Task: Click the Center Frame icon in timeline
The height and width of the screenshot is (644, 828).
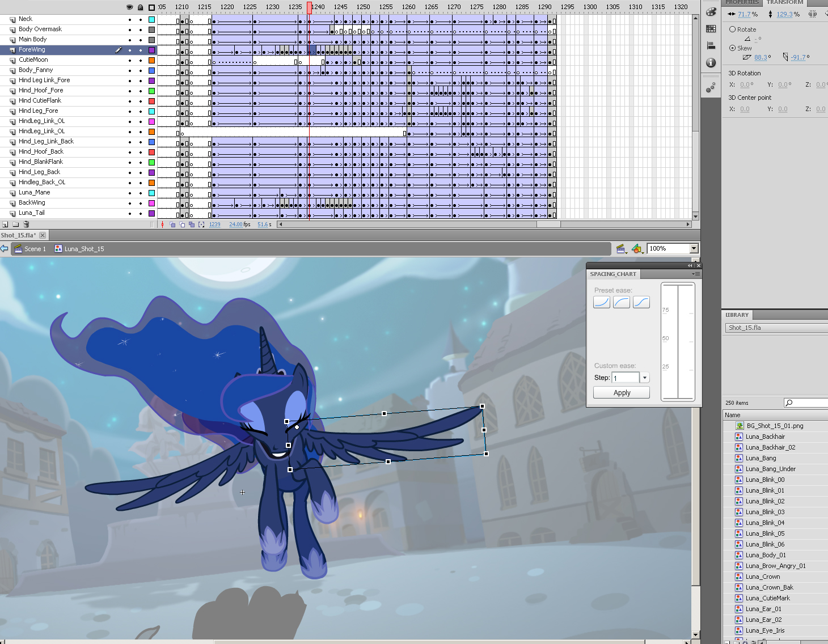Action: click(163, 224)
